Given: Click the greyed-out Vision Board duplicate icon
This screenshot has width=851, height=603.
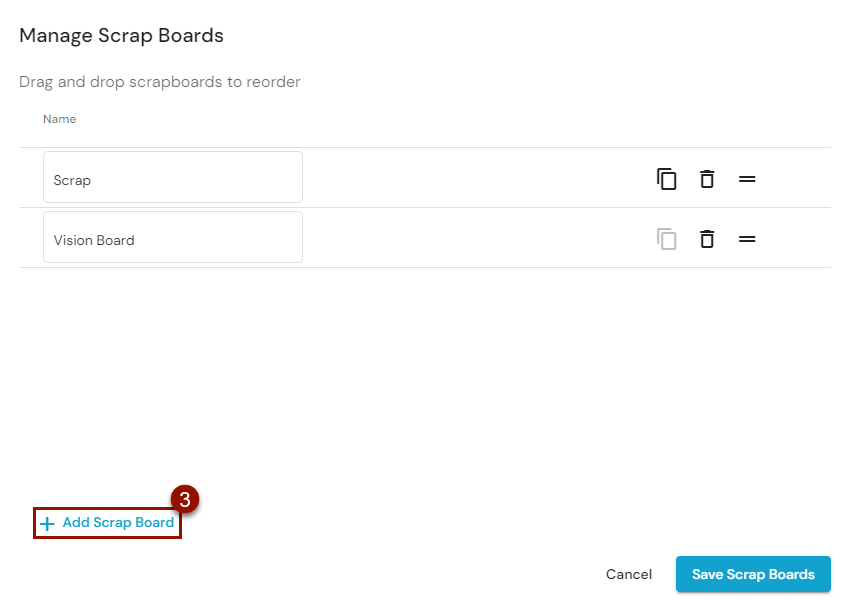Looking at the screenshot, I should point(667,239).
